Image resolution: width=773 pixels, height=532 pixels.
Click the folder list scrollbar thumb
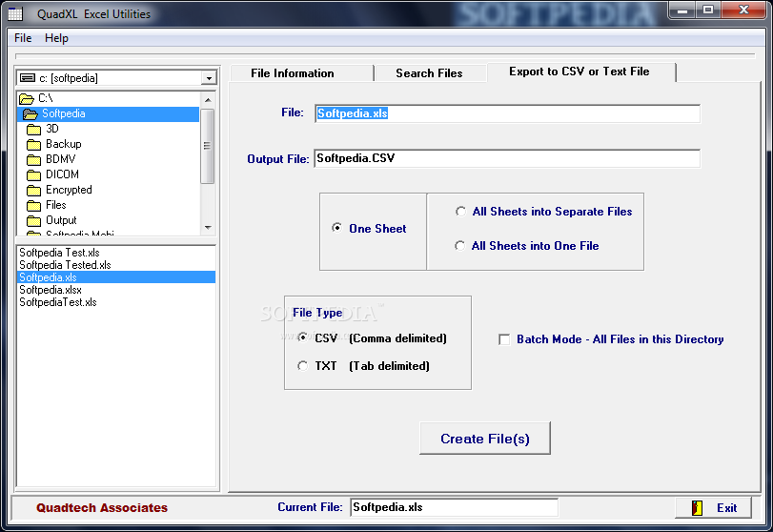pos(208,146)
